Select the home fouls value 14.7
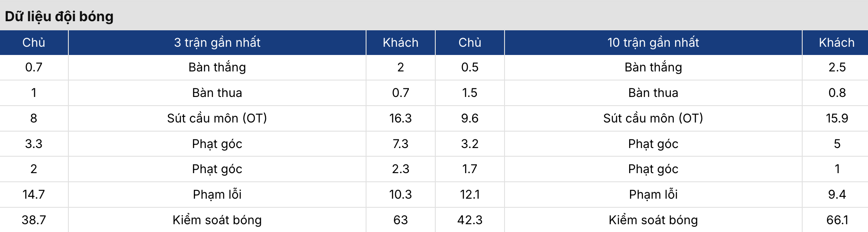 34,194
